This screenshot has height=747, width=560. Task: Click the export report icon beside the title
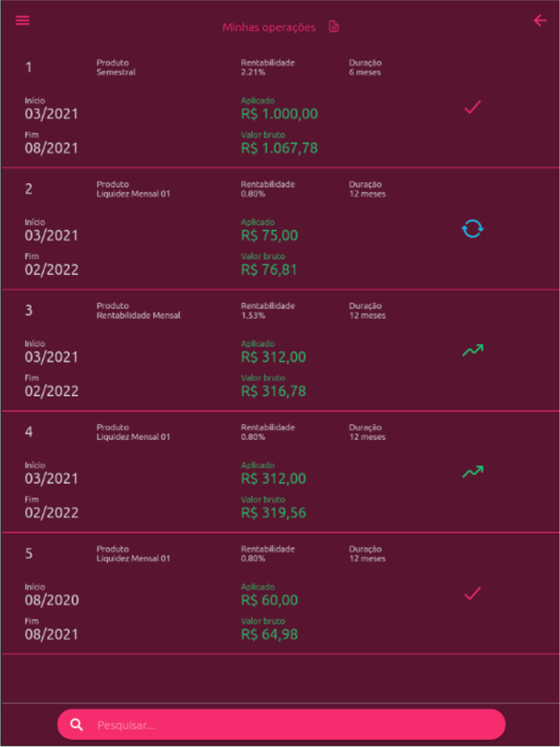(333, 26)
